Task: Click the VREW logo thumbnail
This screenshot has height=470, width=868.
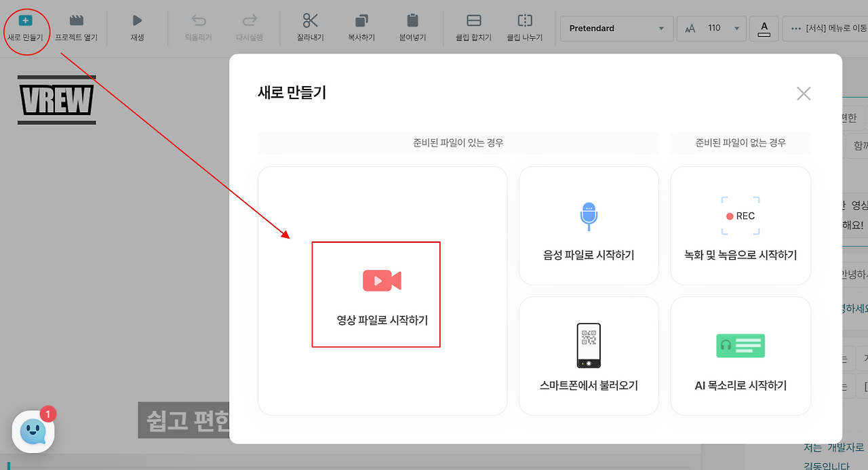Action: pyautogui.click(x=56, y=100)
